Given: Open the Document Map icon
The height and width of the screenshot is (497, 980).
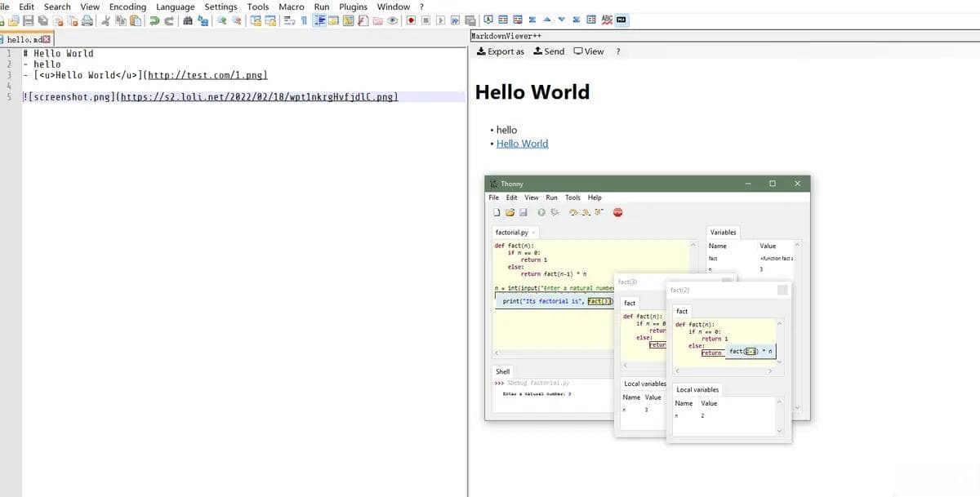Looking at the screenshot, I should (348, 20).
